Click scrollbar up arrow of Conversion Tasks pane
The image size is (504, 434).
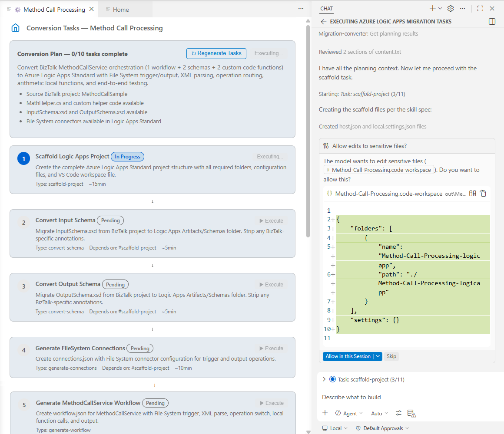coord(308,21)
